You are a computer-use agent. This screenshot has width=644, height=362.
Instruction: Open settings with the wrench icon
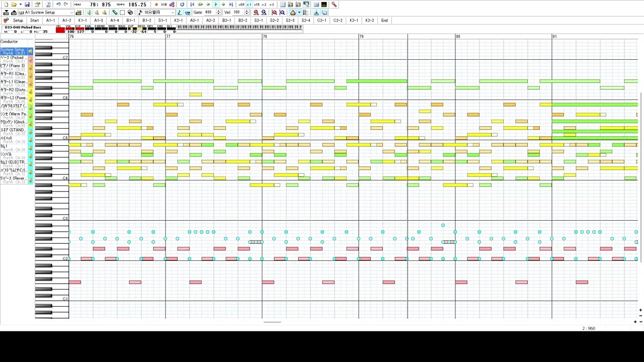tap(334, 5)
